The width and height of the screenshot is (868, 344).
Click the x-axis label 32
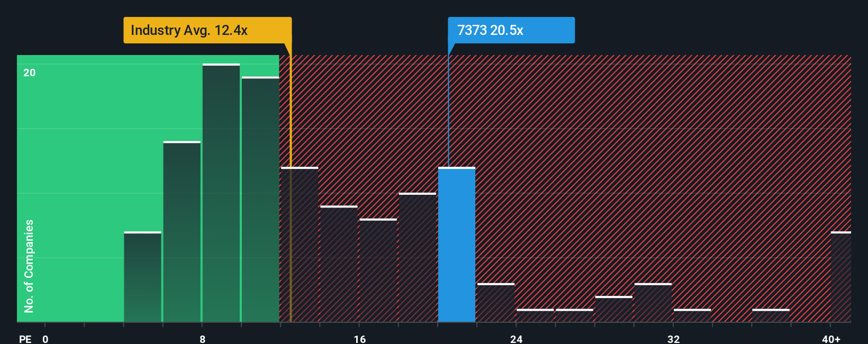673,339
